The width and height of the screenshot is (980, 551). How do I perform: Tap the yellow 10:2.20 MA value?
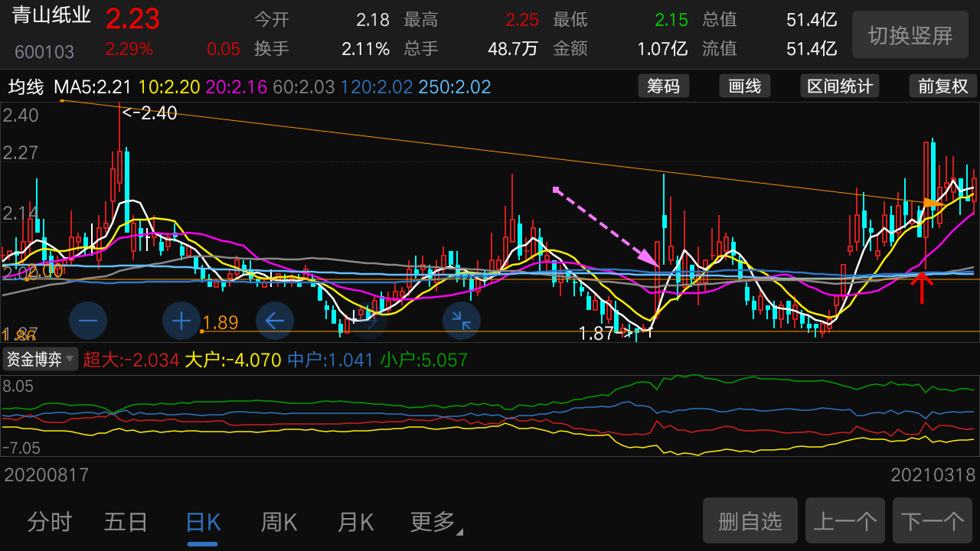tap(169, 87)
